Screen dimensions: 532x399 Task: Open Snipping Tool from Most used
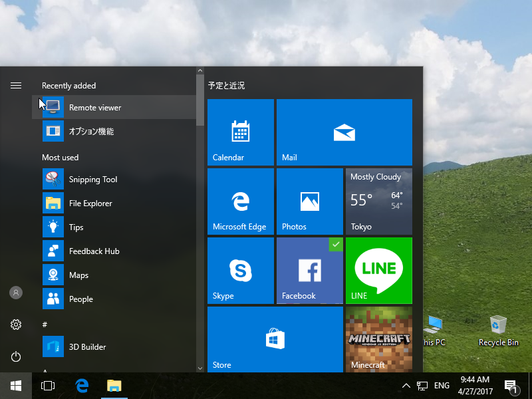click(x=93, y=180)
